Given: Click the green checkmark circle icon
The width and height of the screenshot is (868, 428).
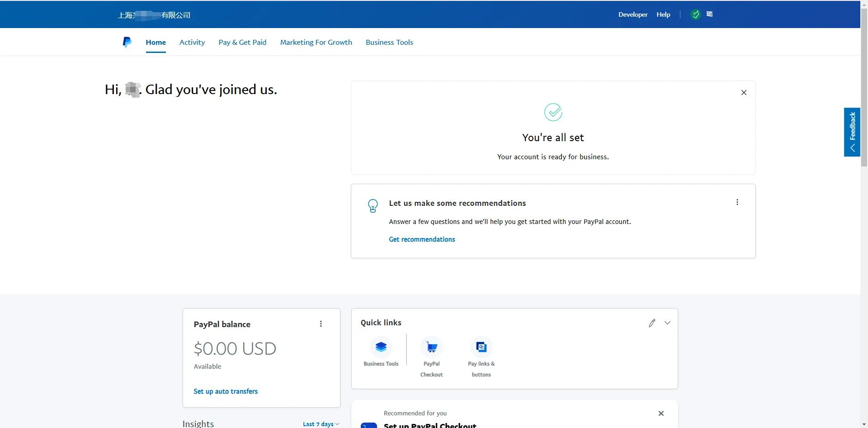Looking at the screenshot, I should click(x=553, y=112).
